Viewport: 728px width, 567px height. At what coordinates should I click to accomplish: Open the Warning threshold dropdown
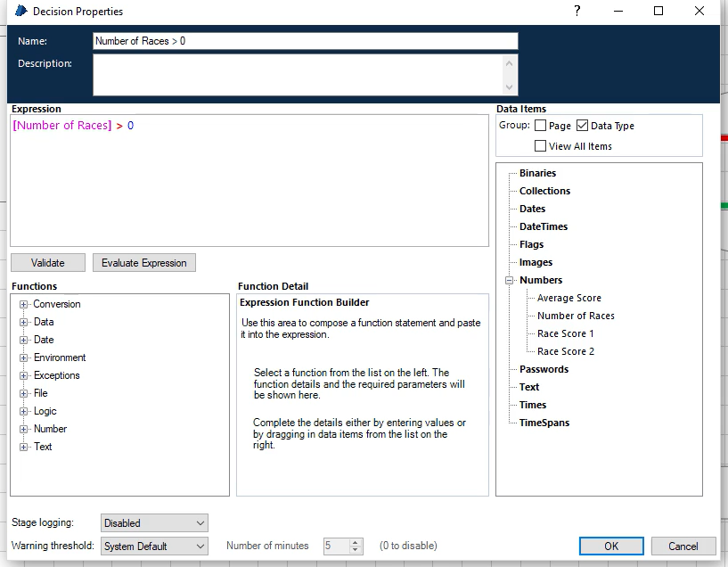pyautogui.click(x=154, y=546)
